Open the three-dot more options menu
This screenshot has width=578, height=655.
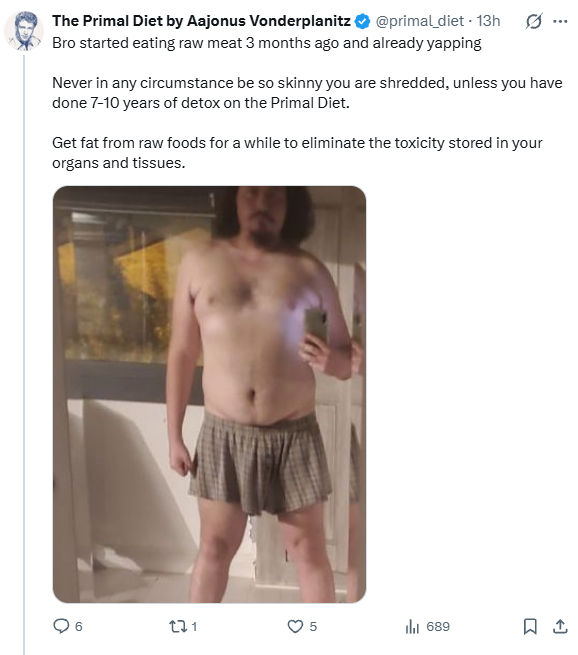(560, 21)
